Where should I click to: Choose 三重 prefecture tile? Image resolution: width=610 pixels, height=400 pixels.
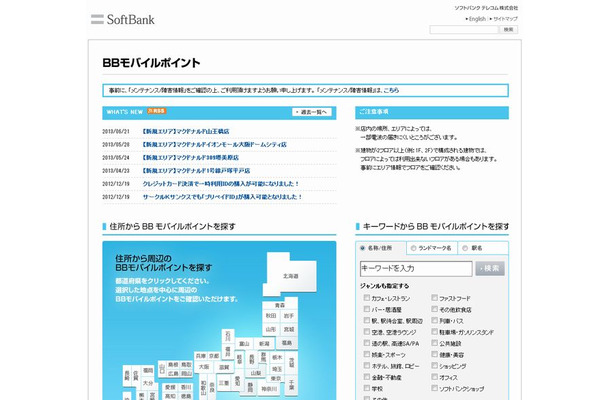tap(224, 383)
